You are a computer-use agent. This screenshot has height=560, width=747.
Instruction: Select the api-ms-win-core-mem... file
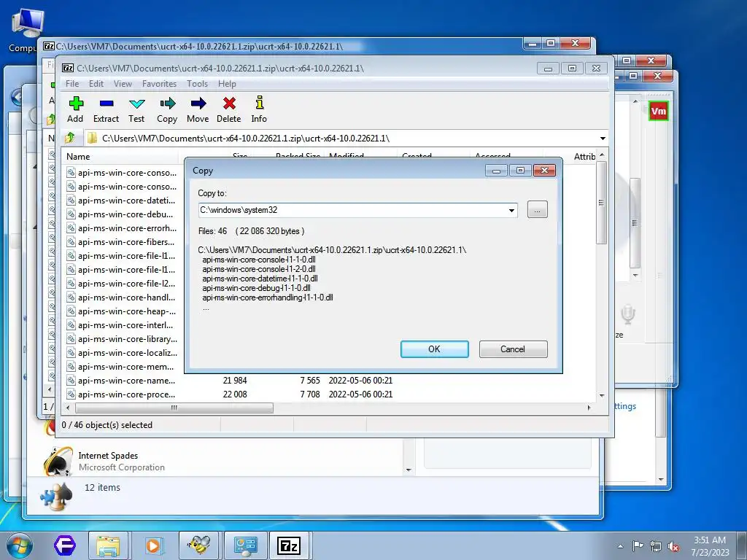point(120,366)
